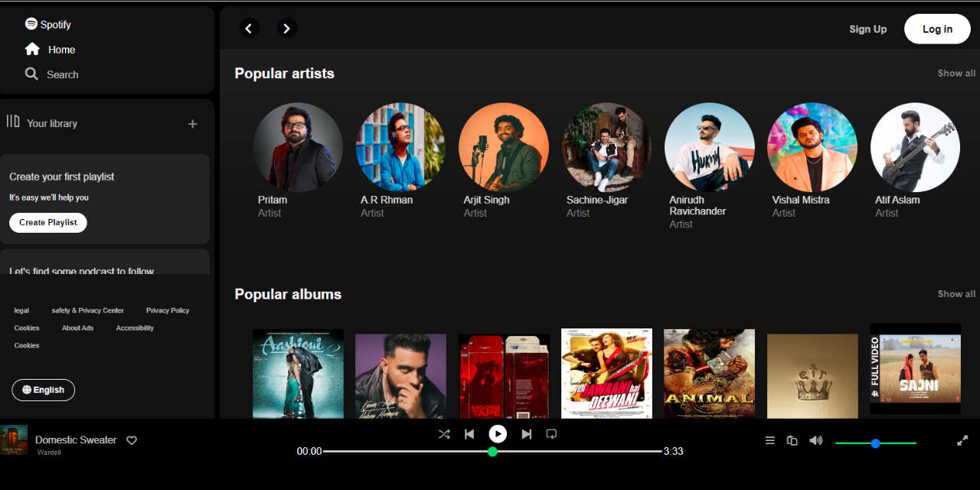The height and width of the screenshot is (490, 980).
Task: Show all Popular artists
Action: [x=955, y=73]
